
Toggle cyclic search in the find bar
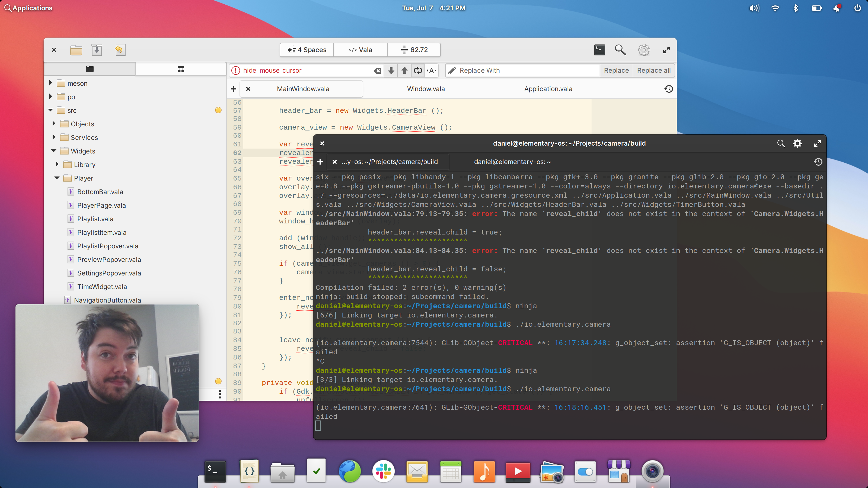[417, 70]
